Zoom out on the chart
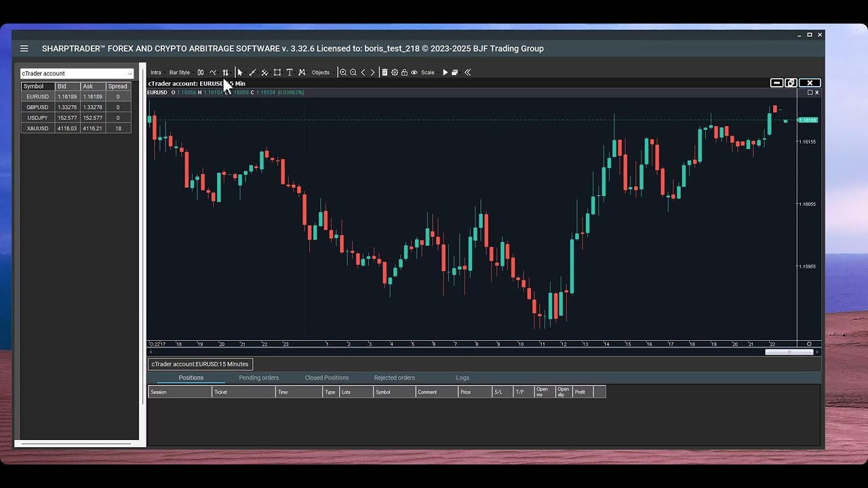This screenshot has height=488, width=868. click(353, 73)
